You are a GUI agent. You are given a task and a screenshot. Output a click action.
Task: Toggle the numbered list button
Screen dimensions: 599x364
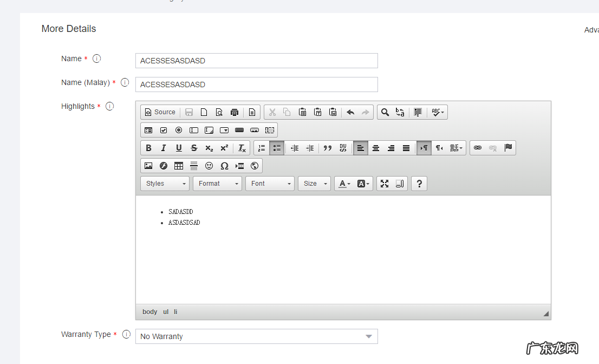(262, 148)
